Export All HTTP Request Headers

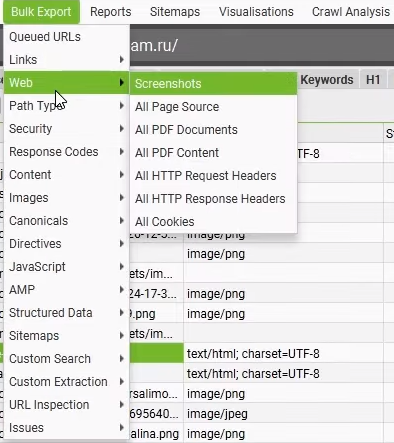(x=213, y=176)
